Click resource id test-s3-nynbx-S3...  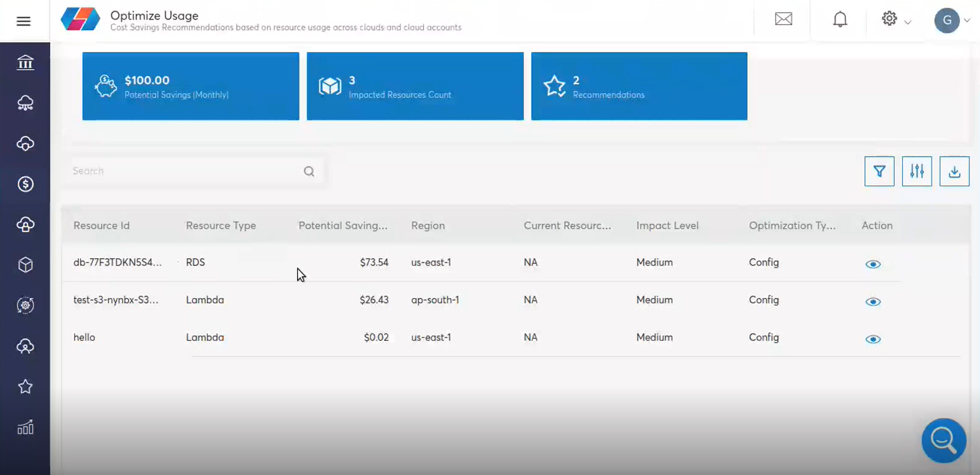[x=116, y=300]
